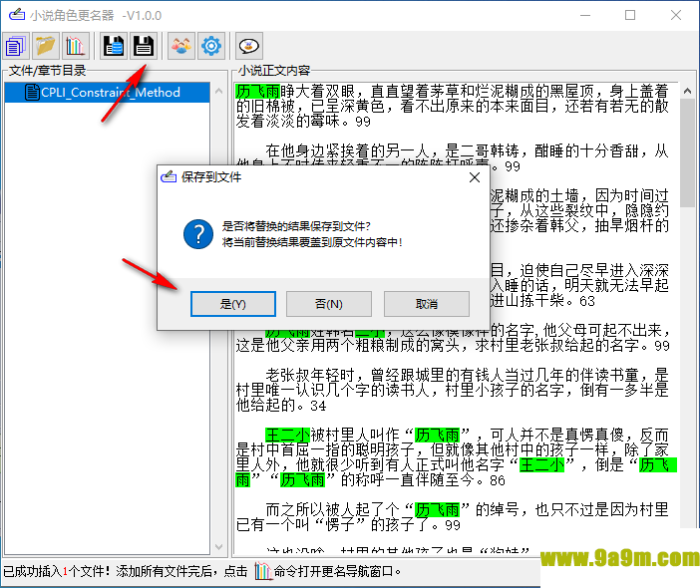The height and width of the screenshot is (588, 700).
Task: Open folder using the yellow folder icon
Action: click(x=46, y=46)
